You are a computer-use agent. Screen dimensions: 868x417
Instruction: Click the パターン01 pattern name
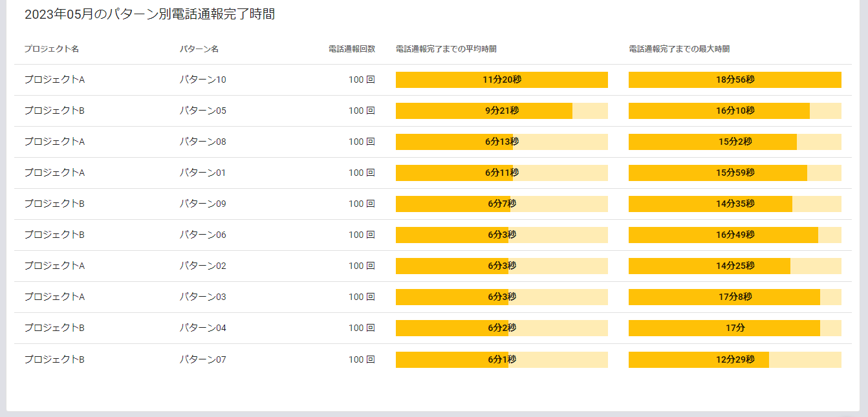203,173
